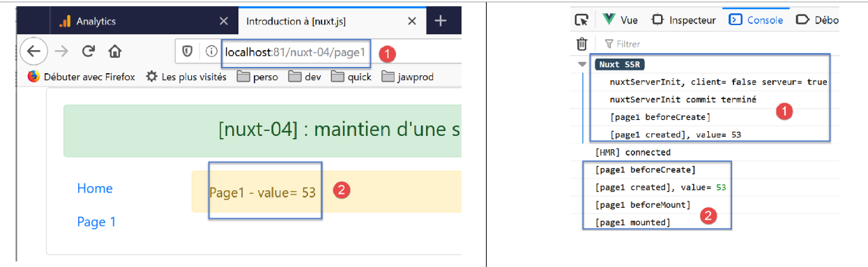Viewport: 868px width, 267px height.
Task: Open the Débogueur devtools tab
Action: [817, 20]
